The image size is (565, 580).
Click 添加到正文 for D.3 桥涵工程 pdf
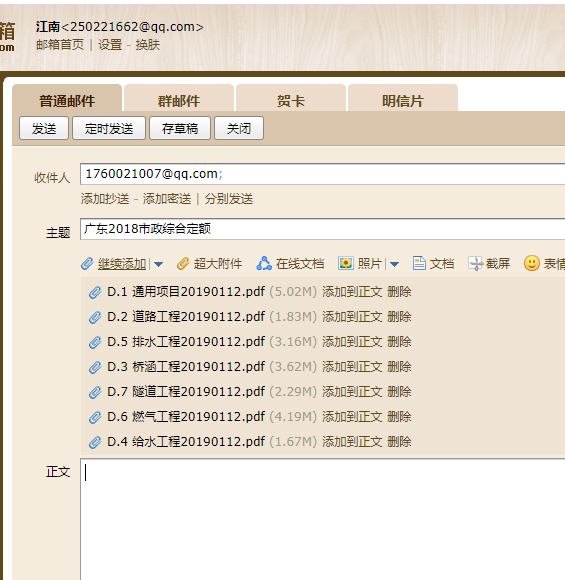(352, 367)
